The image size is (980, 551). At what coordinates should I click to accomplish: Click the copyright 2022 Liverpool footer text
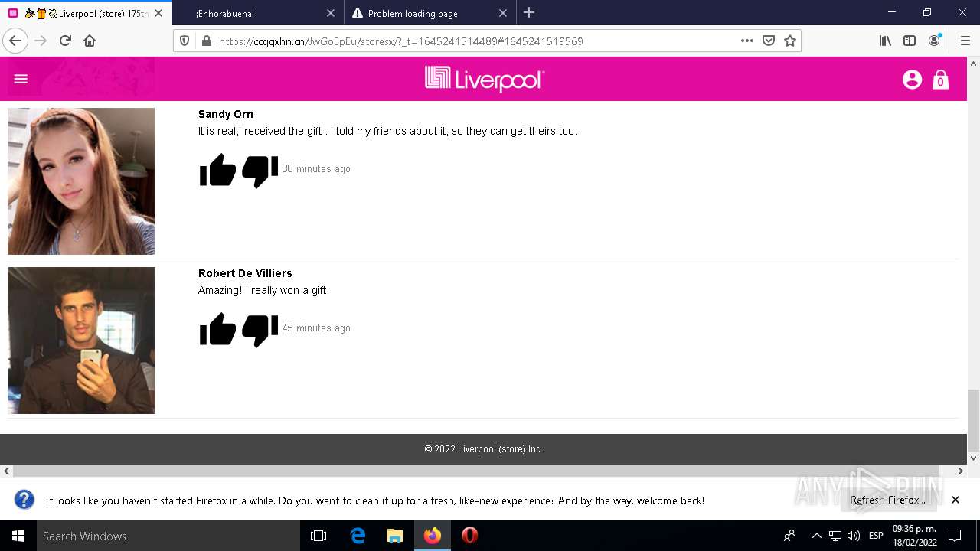[x=484, y=449]
